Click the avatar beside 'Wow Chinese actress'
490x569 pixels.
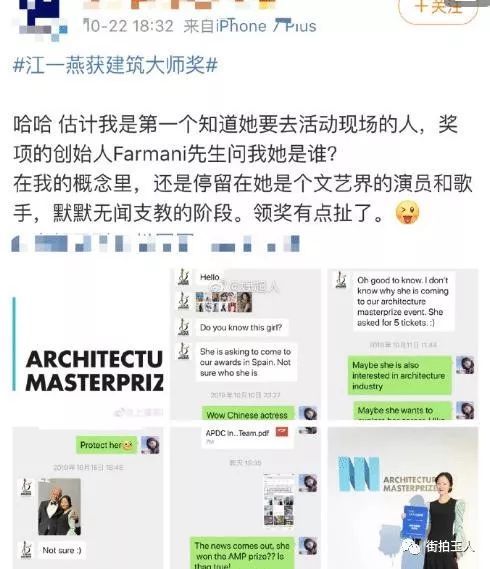point(308,413)
